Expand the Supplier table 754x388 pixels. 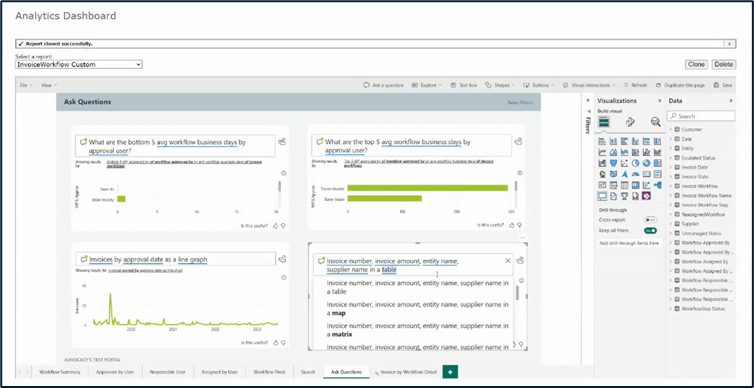(x=671, y=224)
